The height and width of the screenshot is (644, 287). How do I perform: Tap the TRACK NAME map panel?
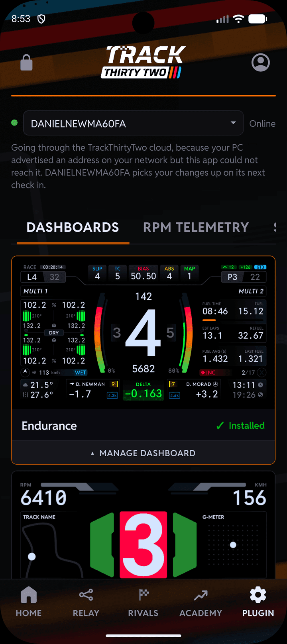point(54,544)
